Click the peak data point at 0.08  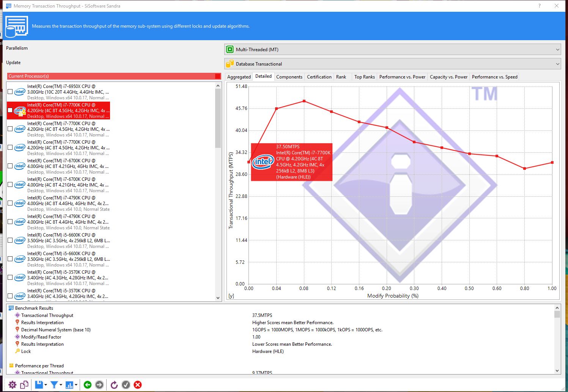[x=304, y=101]
